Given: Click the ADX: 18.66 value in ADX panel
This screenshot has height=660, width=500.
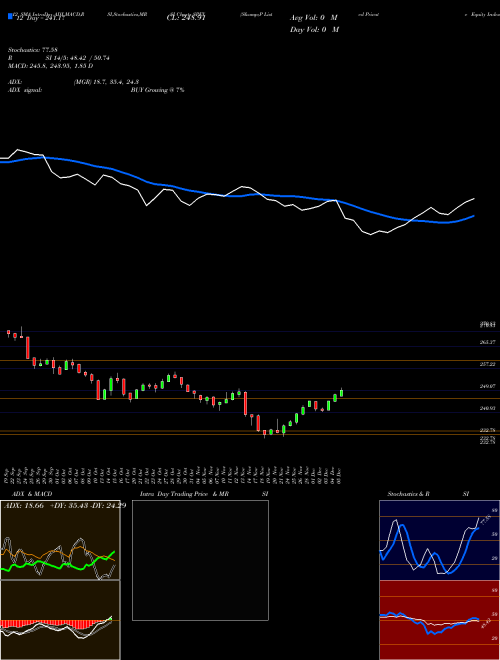Looking at the screenshot, I should [24, 506].
